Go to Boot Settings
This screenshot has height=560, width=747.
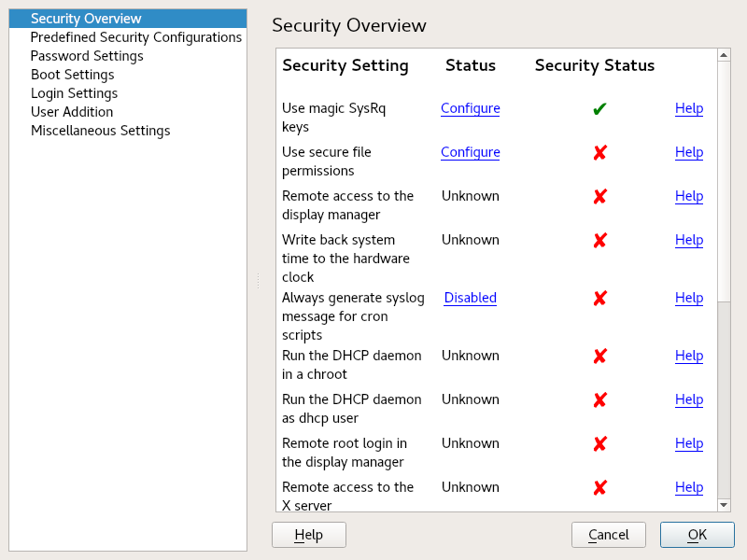(x=72, y=75)
